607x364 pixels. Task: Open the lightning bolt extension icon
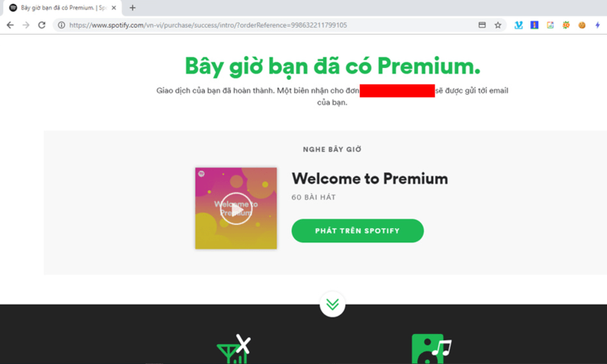598,25
